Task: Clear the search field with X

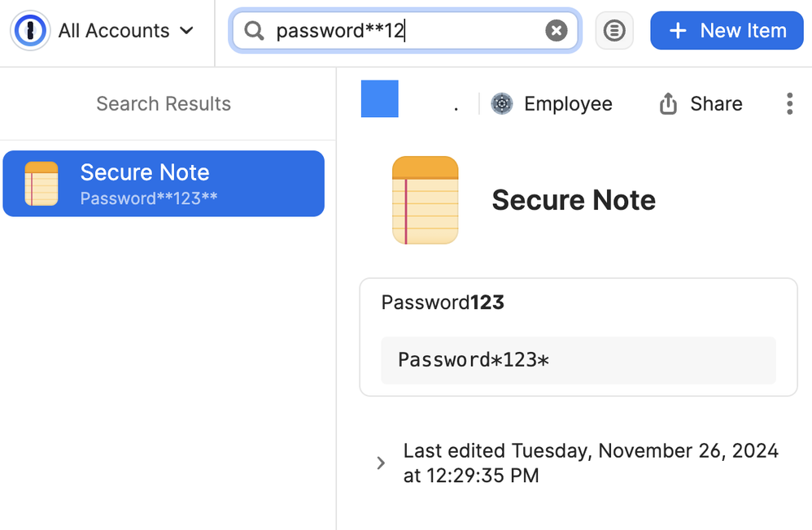Action: coord(557,31)
